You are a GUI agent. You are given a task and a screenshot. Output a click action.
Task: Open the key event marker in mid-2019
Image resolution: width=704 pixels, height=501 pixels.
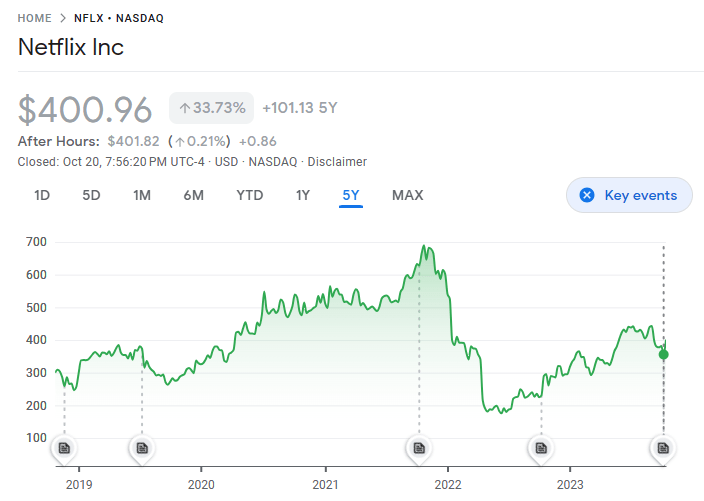pos(142,447)
